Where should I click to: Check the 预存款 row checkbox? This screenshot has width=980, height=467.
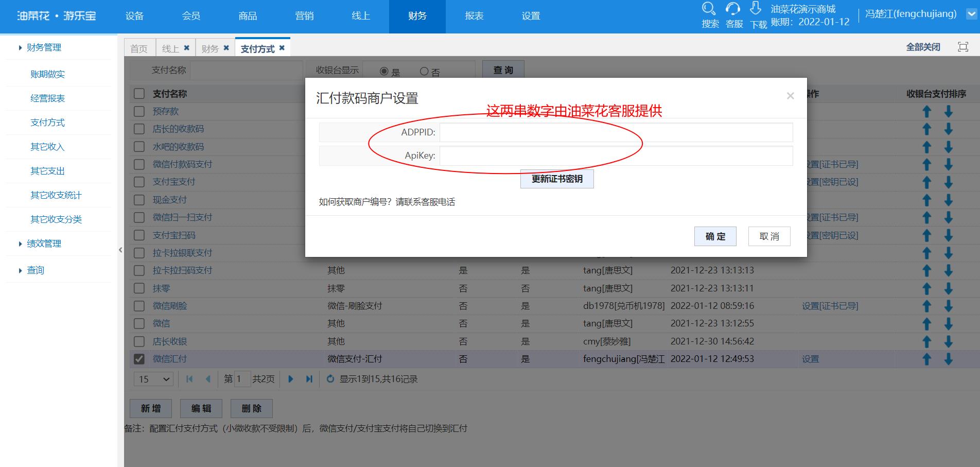(139, 111)
